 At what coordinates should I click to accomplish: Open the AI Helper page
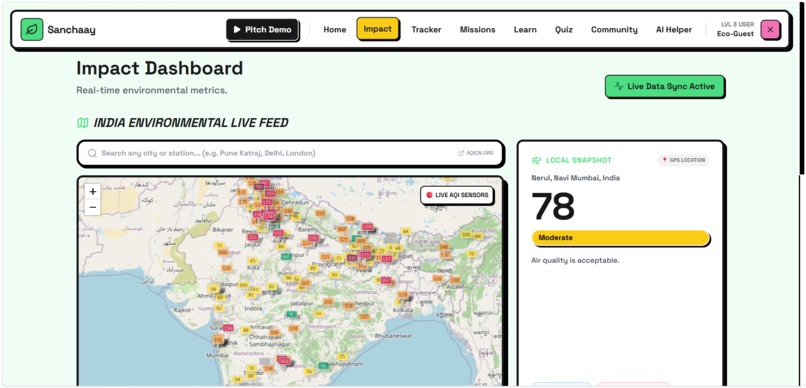point(674,29)
